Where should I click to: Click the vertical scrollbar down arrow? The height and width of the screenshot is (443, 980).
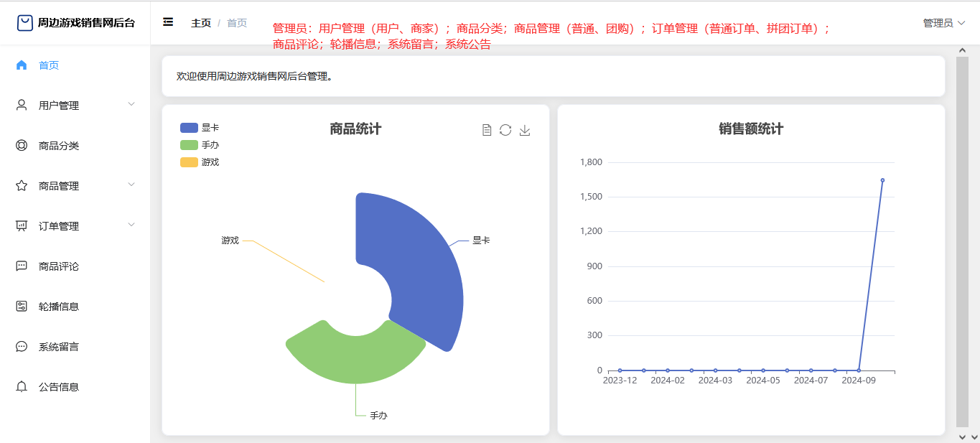tap(962, 436)
